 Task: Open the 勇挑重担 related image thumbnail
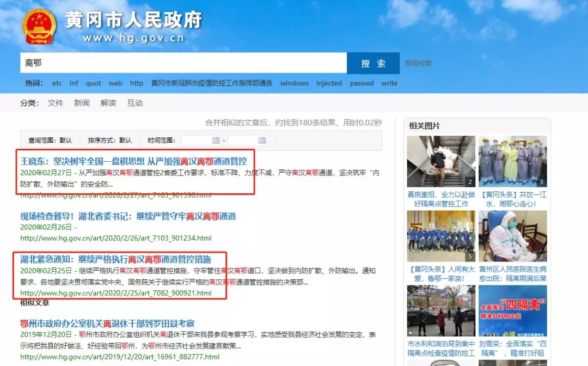[x=441, y=161]
